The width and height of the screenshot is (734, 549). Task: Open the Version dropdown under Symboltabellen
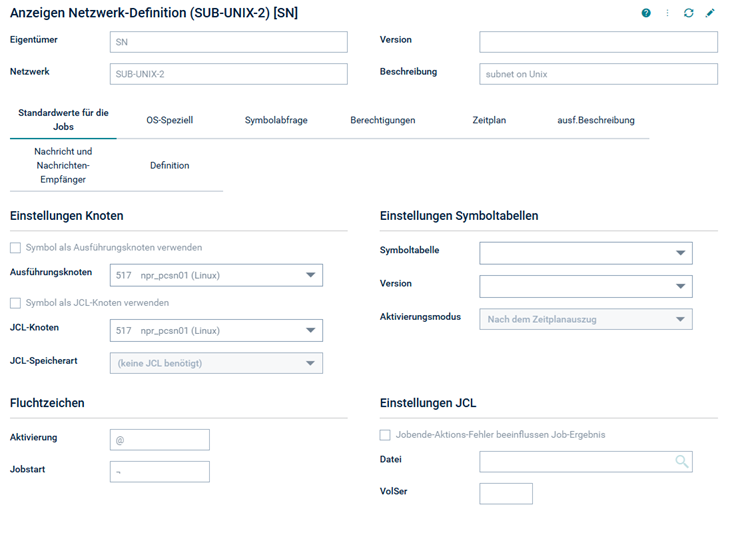pyautogui.click(x=586, y=286)
